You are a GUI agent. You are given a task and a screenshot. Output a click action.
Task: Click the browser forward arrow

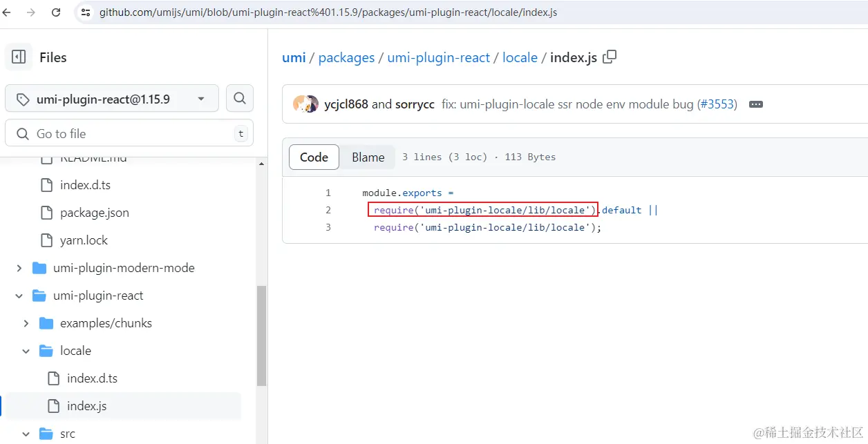(x=31, y=12)
